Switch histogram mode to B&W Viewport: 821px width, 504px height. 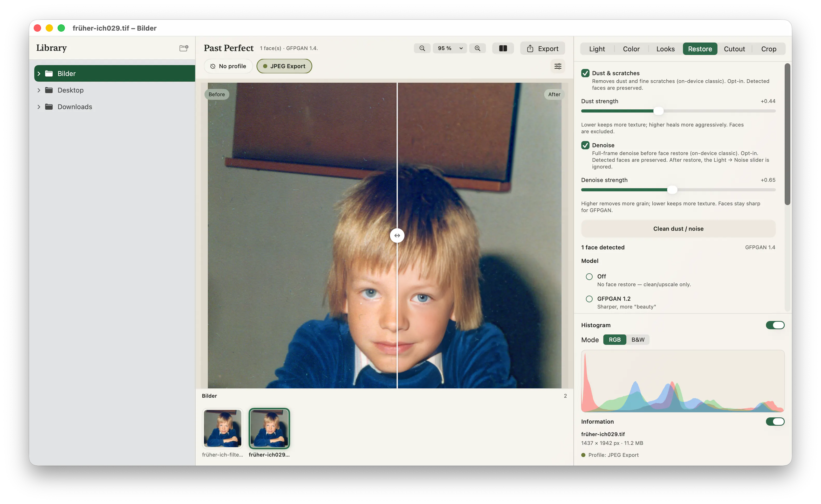638,340
